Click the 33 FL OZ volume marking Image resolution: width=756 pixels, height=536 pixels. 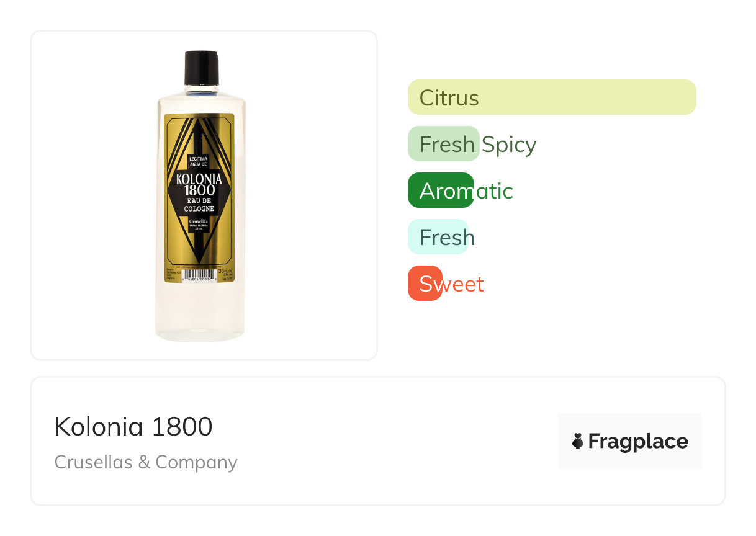[x=225, y=272]
